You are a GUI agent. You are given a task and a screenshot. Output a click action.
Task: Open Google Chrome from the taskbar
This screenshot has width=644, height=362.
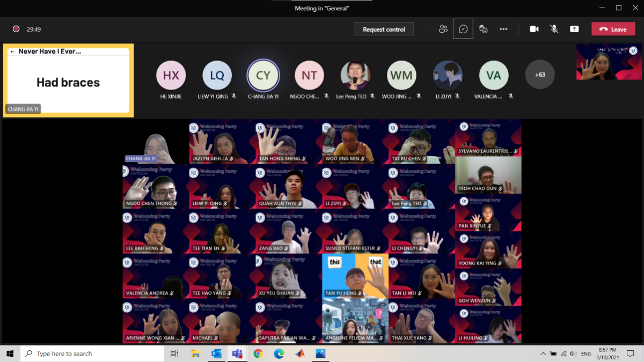(258, 353)
